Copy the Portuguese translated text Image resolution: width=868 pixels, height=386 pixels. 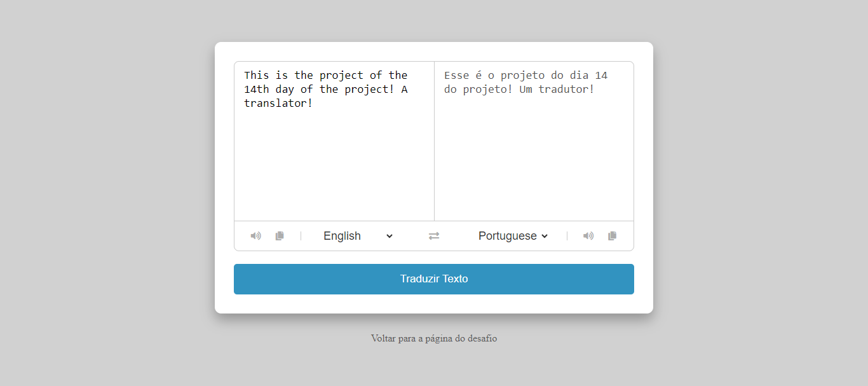coord(612,236)
